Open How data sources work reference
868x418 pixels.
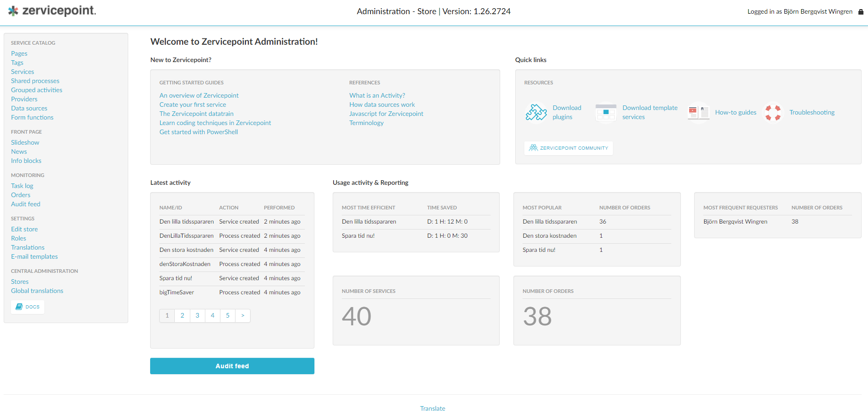coord(382,104)
